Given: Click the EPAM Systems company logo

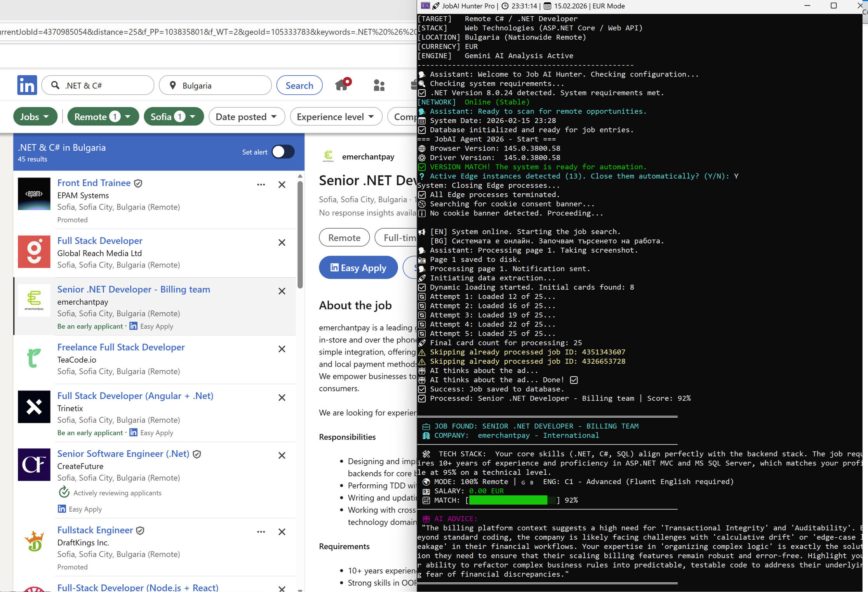Looking at the screenshot, I should coord(34,194).
